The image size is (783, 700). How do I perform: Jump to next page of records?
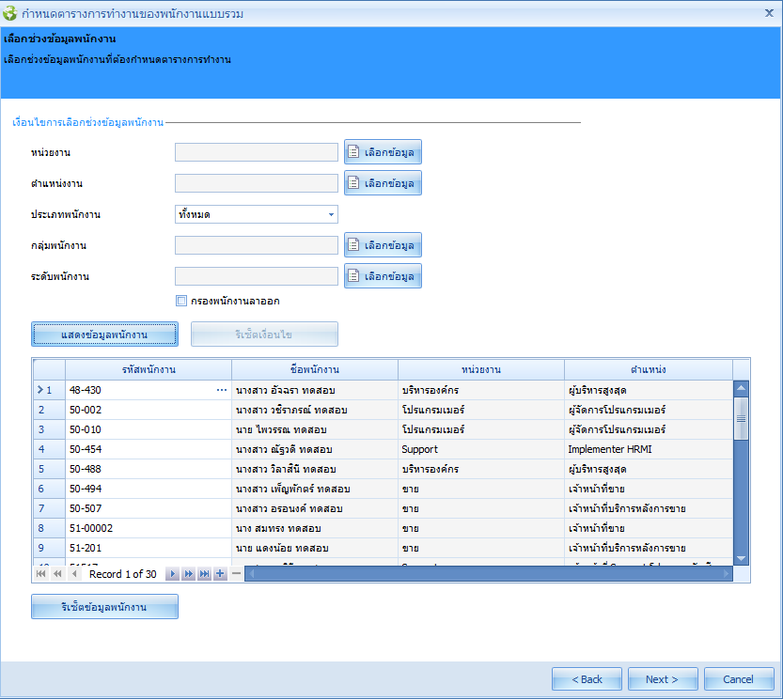pyautogui.click(x=188, y=574)
